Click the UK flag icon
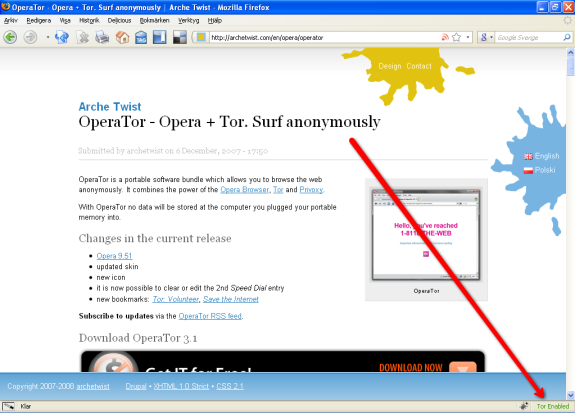 [x=528, y=157]
